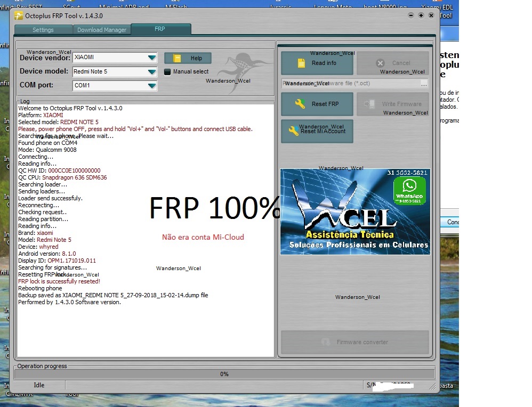532x407 pixels.
Task: Click log line 'QC HW ID: 000CC0E100000000'
Action: (x=59, y=170)
